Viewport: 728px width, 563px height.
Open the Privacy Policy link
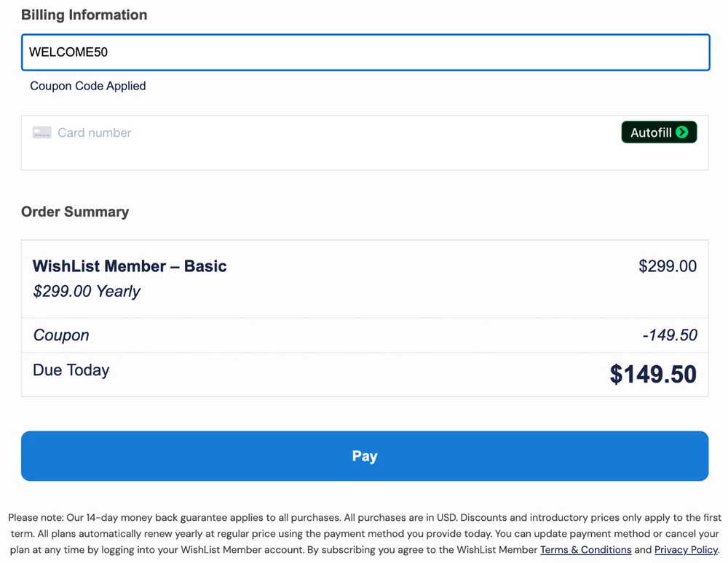pos(686,550)
